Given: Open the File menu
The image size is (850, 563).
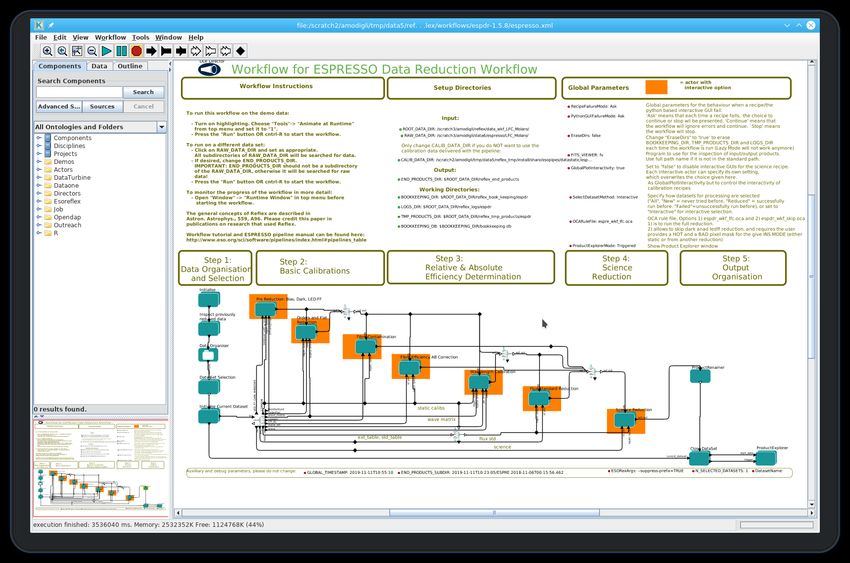Looking at the screenshot, I should click(x=41, y=37).
